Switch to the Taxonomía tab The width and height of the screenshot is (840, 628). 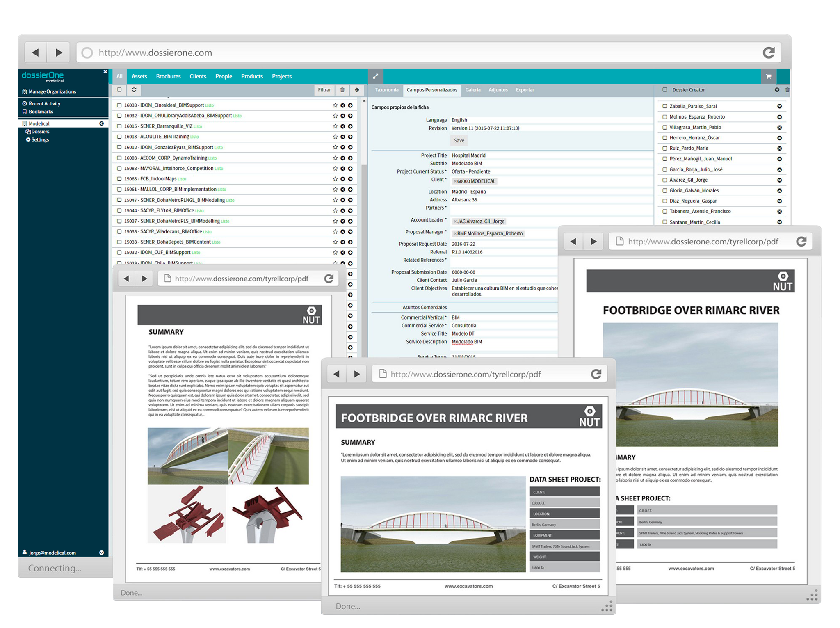386,90
